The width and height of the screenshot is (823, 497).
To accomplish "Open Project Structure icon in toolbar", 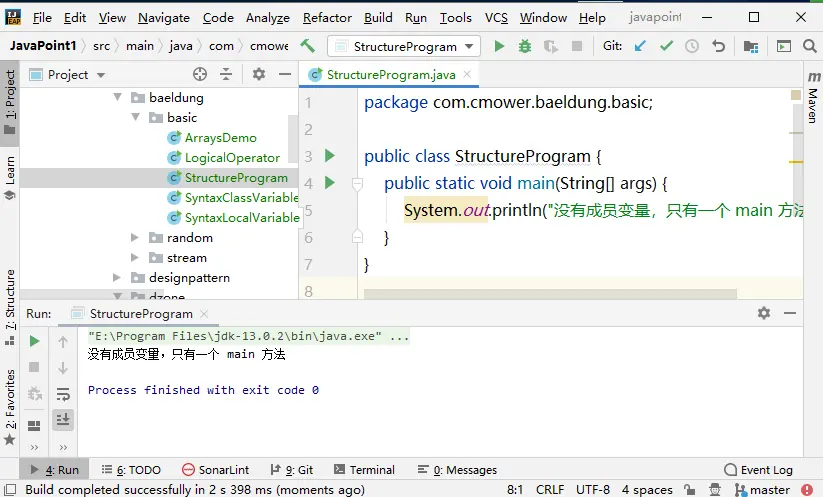I will tap(751, 46).
